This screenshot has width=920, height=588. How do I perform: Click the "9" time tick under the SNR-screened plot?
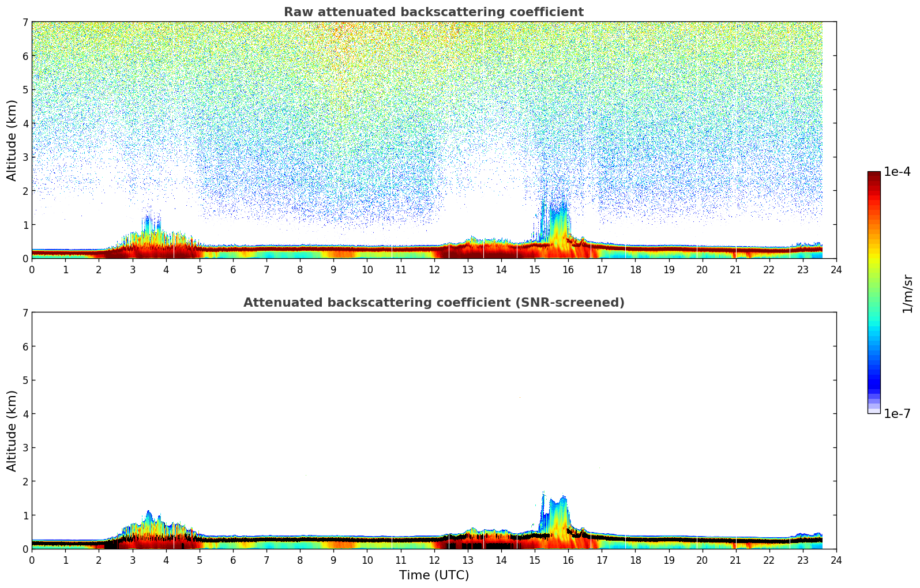[x=333, y=560]
